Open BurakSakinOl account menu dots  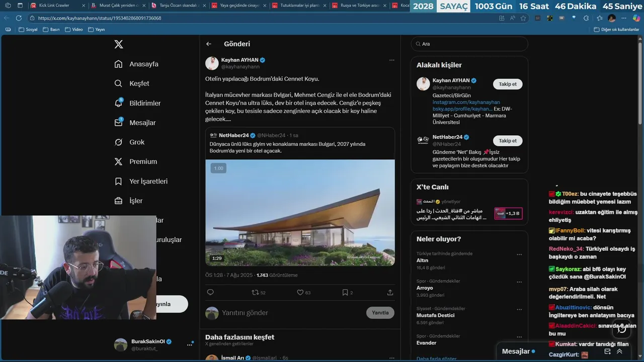(190, 344)
